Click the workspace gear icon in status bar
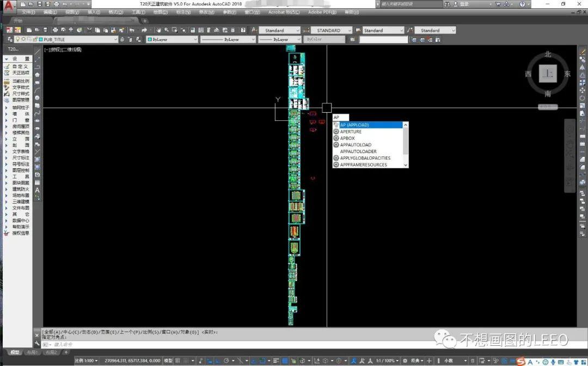 coord(405,361)
